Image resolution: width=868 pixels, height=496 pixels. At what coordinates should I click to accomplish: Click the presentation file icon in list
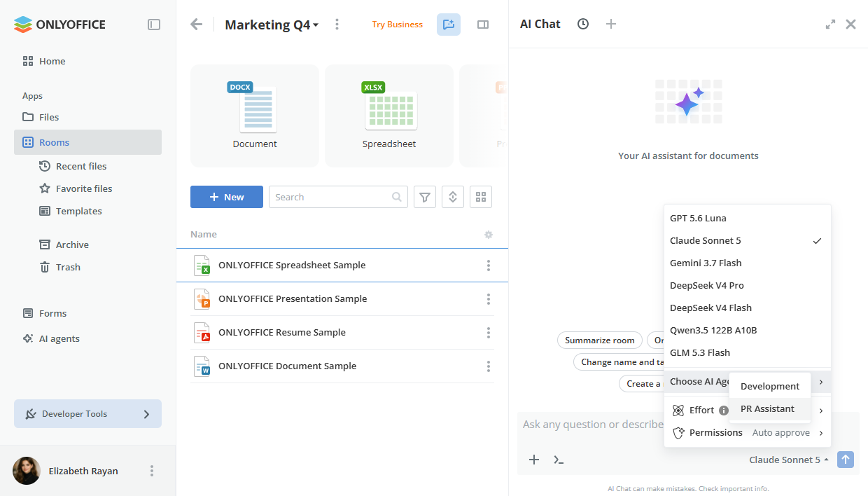[202, 299]
